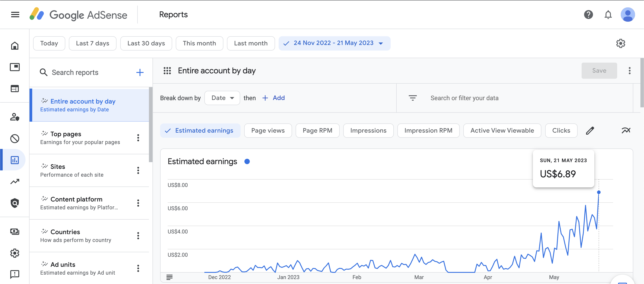Image resolution: width=644 pixels, height=284 pixels.
Task: Open the Optimization trending-arrow sidebar icon
Action: (15, 181)
